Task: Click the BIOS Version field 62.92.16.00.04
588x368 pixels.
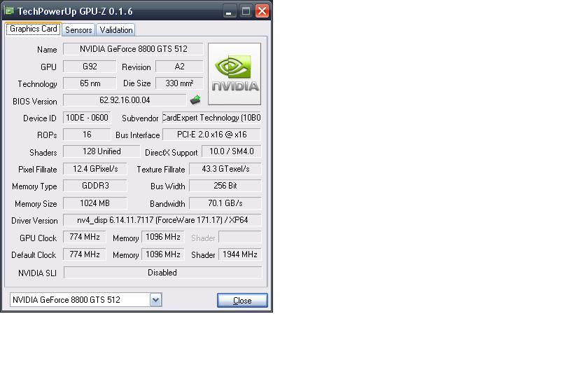Action: point(125,100)
